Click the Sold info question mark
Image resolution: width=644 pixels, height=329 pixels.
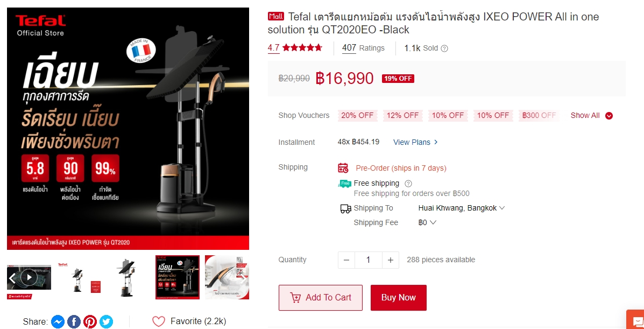click(444, 48)
